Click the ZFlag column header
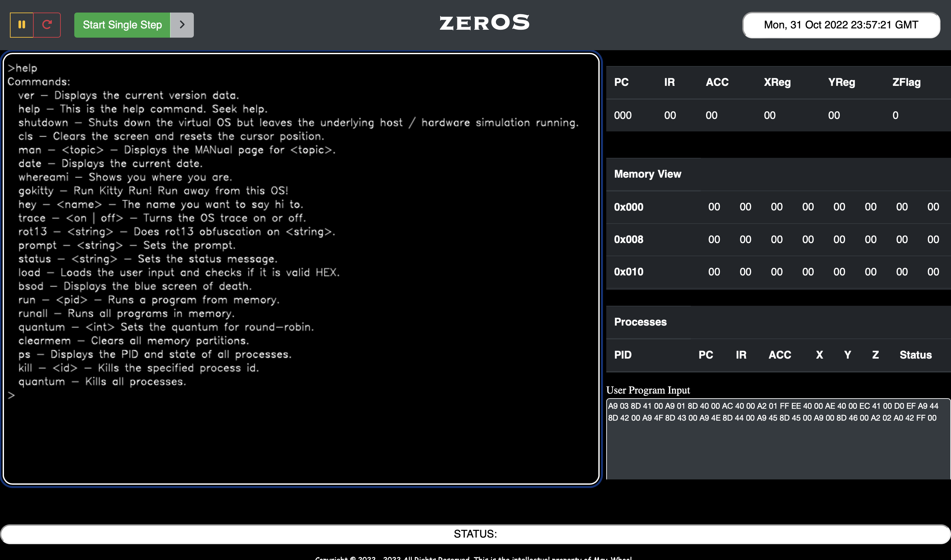The width and height of the screenshot is (951, 560). (906, 82)
